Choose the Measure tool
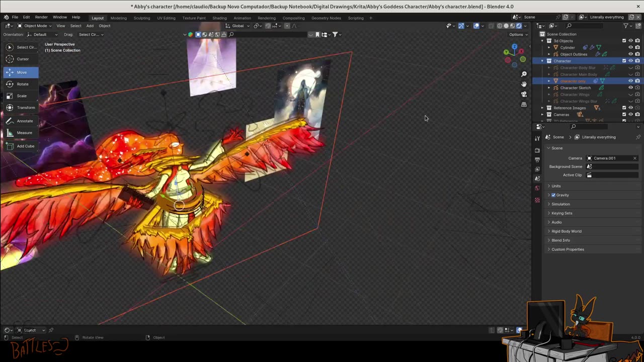The height and width of the screenshot is (362, 644). coord(20,133)
